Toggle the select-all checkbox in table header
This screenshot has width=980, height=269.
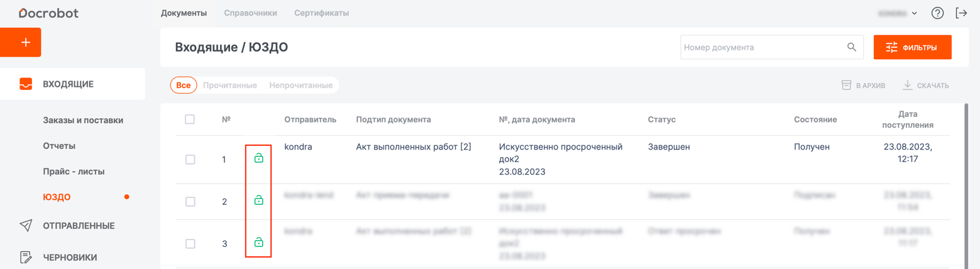190,119
